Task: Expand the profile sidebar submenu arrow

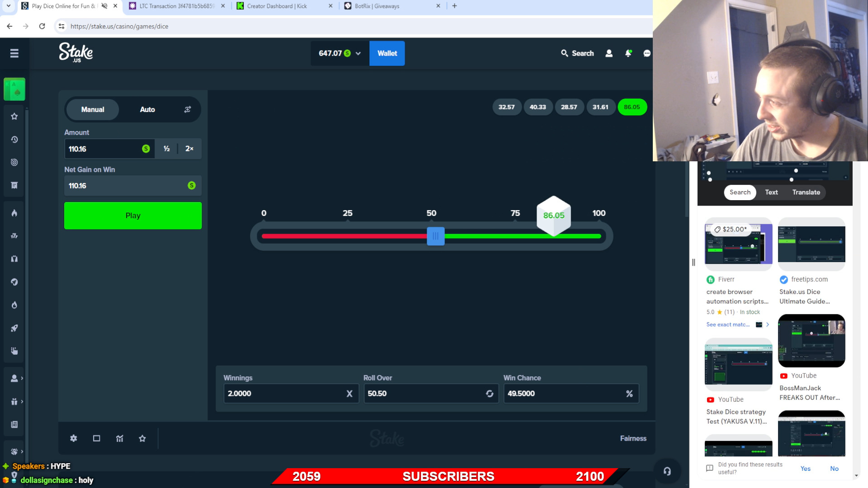Action: 22,378
